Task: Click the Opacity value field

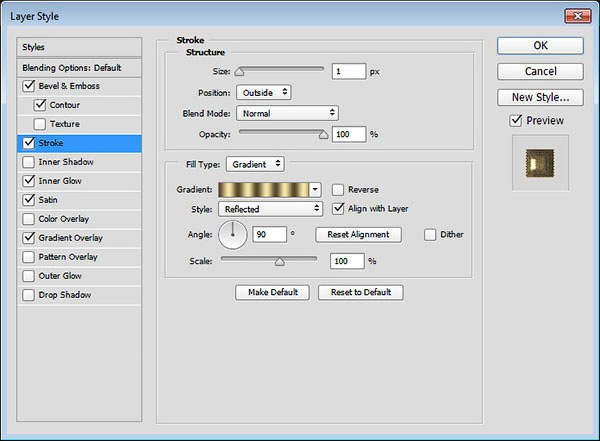Action: (x=349, y=134)
